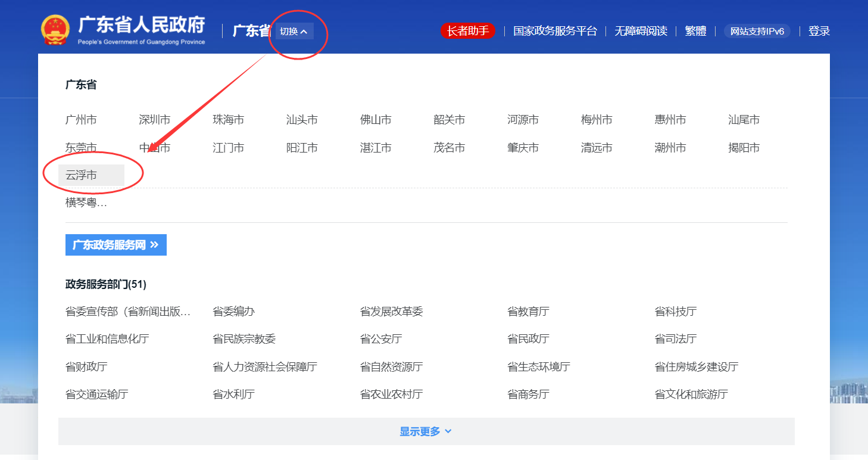The width and height of the screenshot is (868, 460).
Task: Open 国家政务服务平台 menu item
Action: (555, 30)
